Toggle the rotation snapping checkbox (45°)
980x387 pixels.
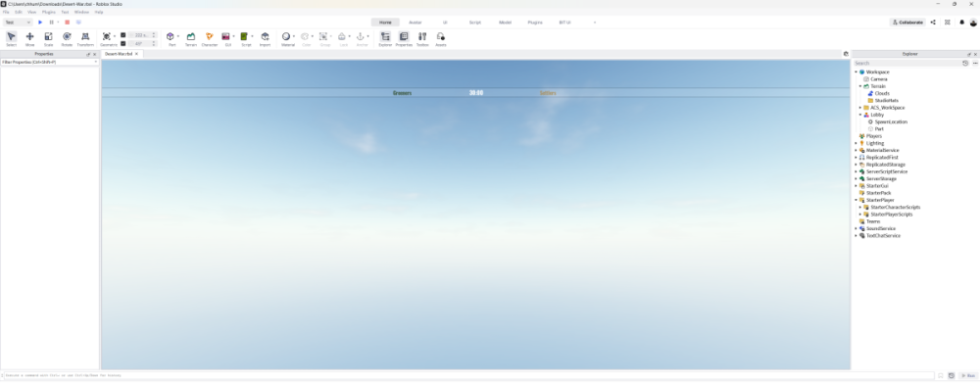123,43
